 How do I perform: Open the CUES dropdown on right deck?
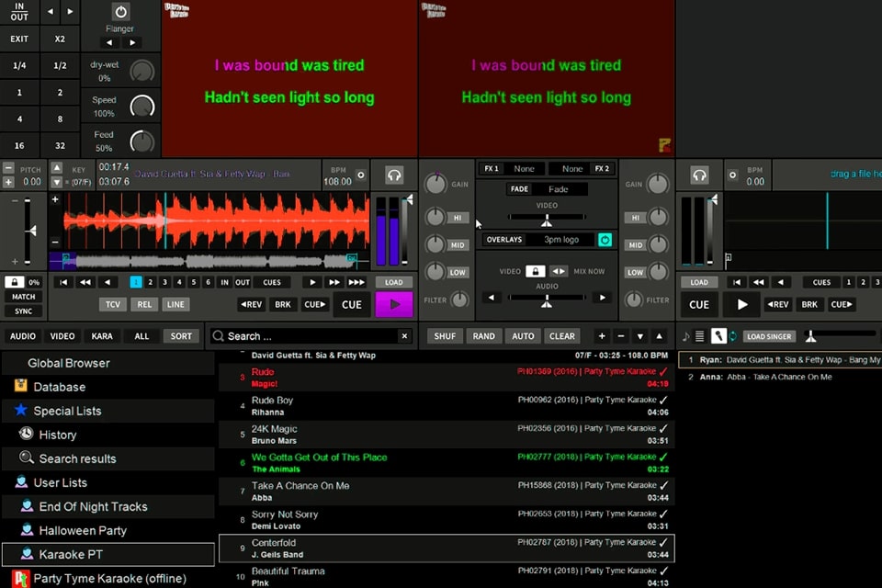click(821, 282)
